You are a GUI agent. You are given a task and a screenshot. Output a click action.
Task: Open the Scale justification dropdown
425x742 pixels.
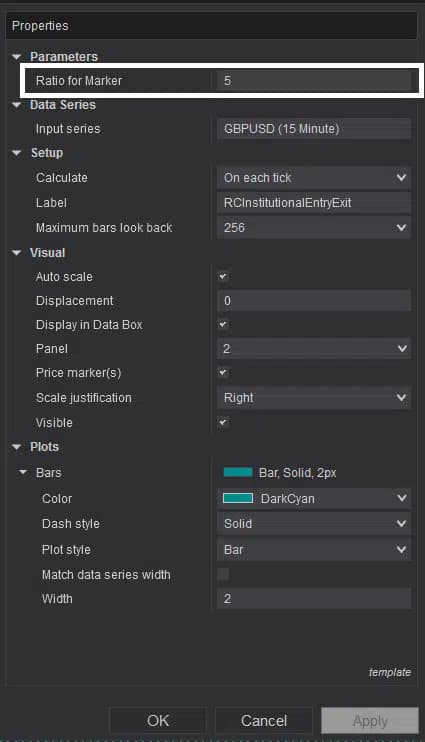click(x=314, y=398)
